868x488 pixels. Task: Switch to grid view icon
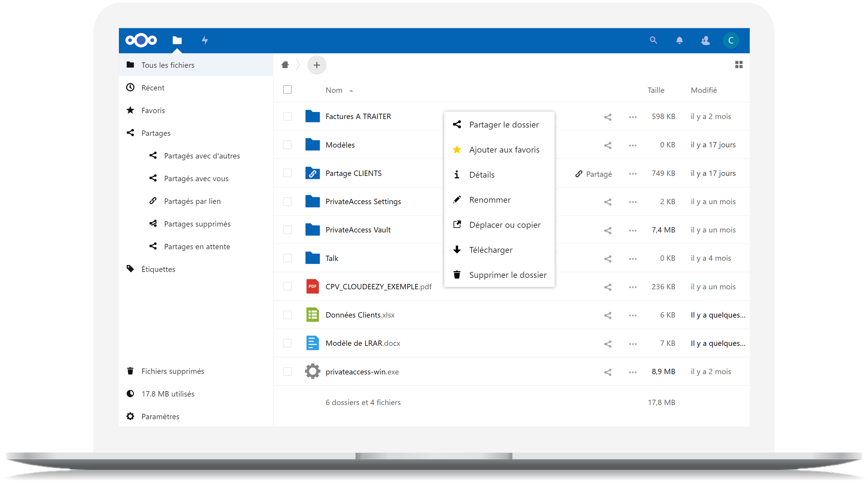pyautogui.click(x=738, y=65)
